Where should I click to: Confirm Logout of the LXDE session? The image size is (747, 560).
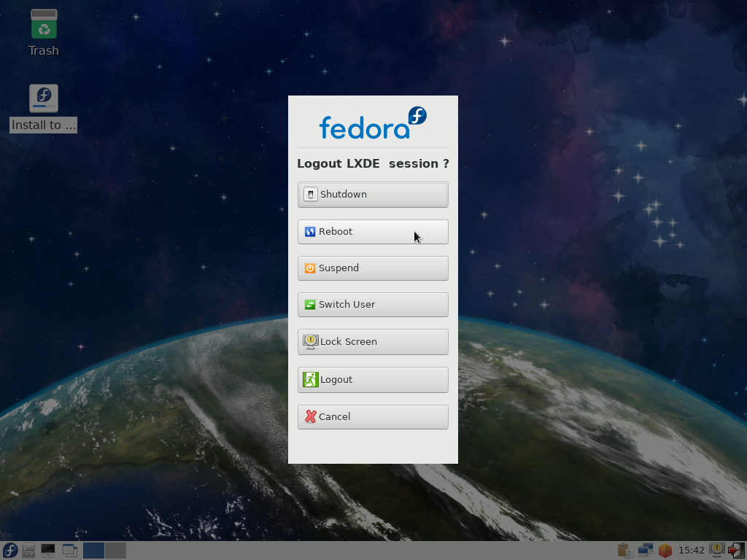pos(373,379)
